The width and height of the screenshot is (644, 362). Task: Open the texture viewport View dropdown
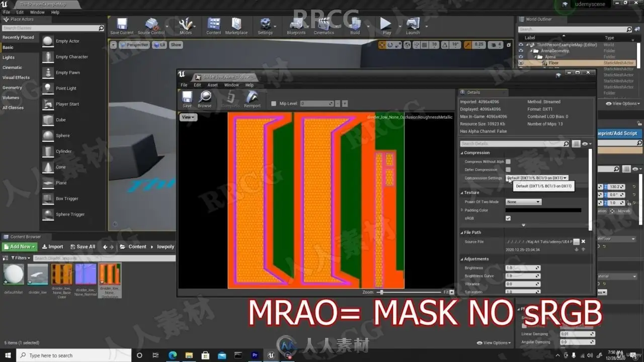[x=189, y=117]
